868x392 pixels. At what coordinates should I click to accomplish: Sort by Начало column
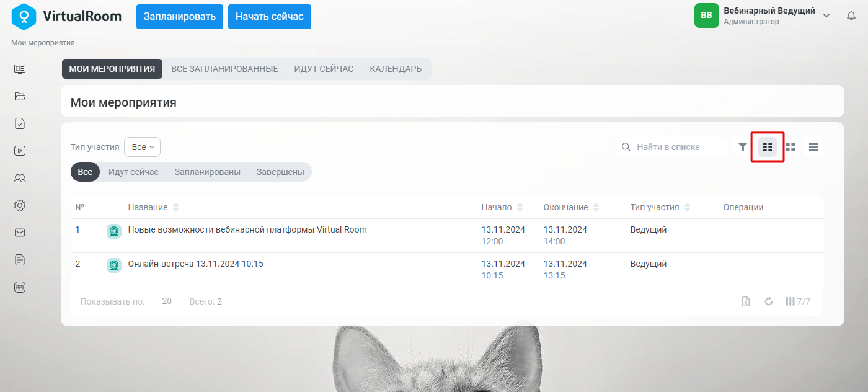click(x=502, y=207)
